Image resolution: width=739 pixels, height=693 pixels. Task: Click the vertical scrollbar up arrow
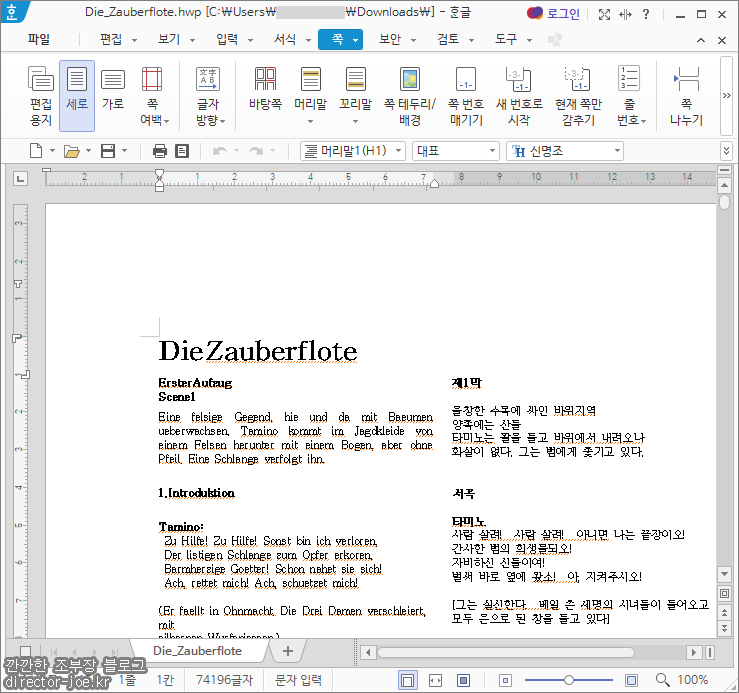coord(725,186)
